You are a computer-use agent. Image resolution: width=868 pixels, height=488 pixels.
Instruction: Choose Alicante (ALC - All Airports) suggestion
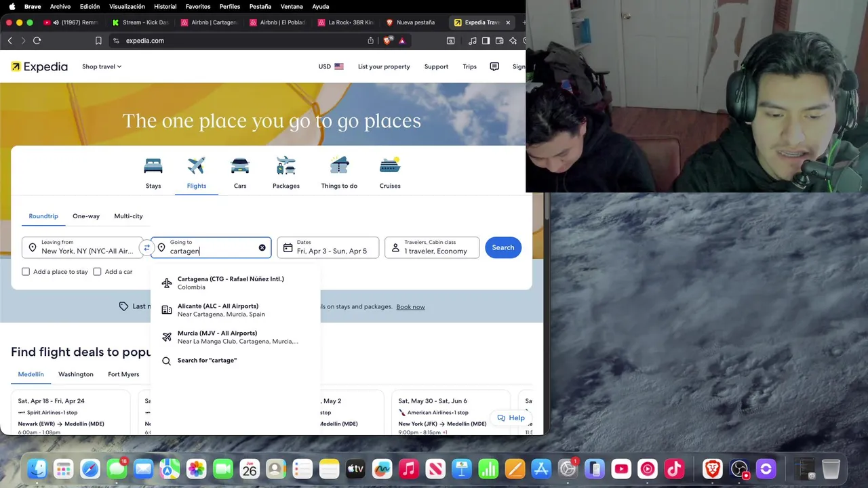click(235, 310)
